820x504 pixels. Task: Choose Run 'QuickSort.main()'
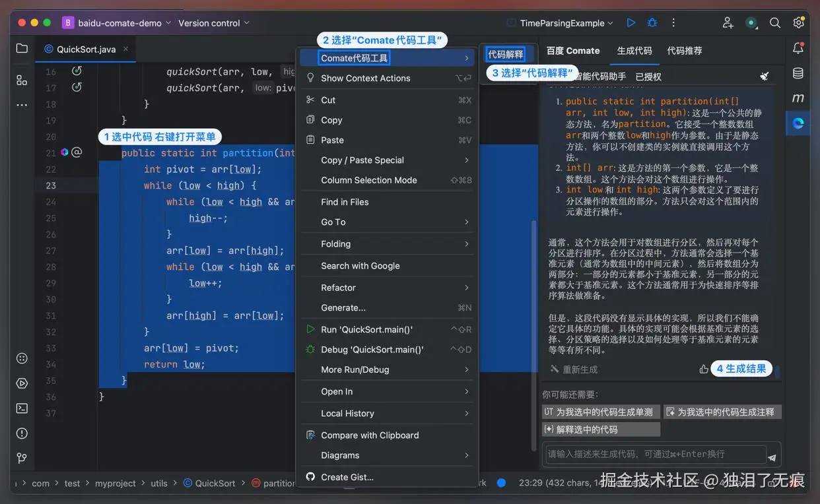point(387,329)
